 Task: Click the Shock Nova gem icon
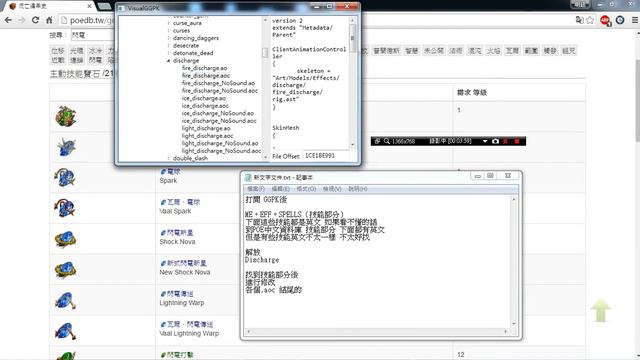click(65, 239)
